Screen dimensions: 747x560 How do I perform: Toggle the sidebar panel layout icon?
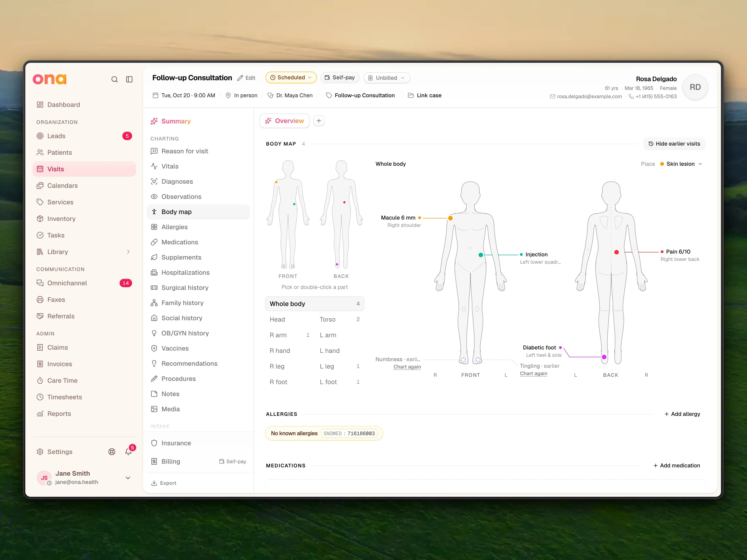[x=129, y=79]
